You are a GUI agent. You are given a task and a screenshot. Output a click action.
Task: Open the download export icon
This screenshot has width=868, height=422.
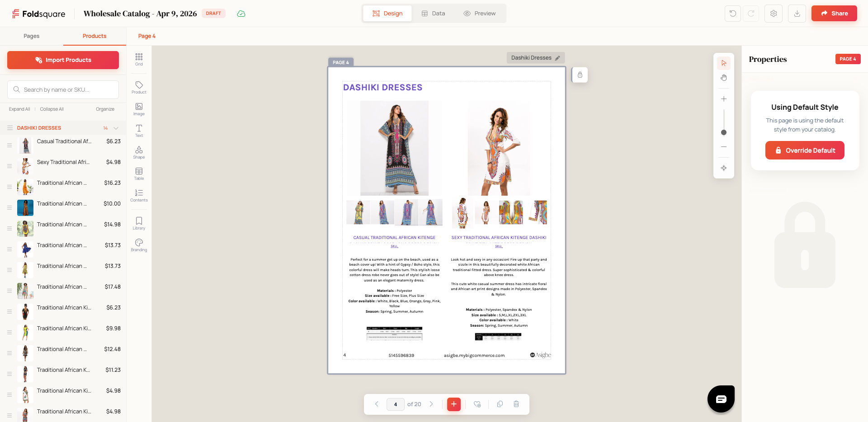[797, 14]
